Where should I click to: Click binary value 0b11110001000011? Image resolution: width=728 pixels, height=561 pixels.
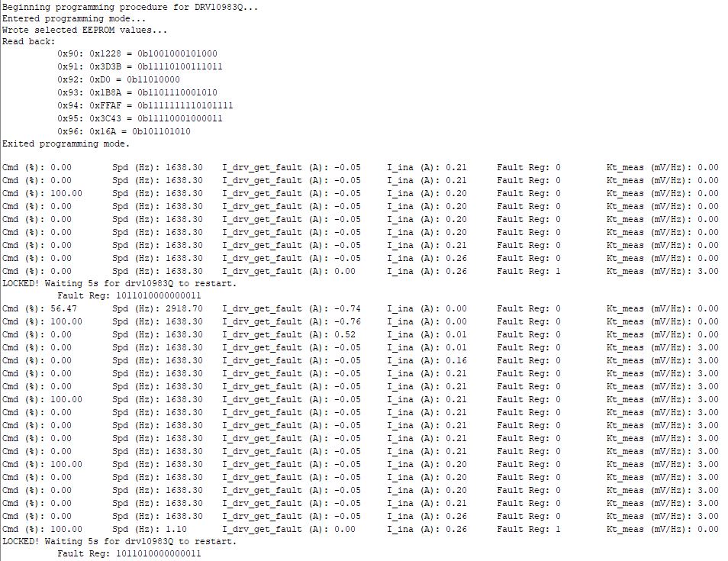[x=180, y=119]
